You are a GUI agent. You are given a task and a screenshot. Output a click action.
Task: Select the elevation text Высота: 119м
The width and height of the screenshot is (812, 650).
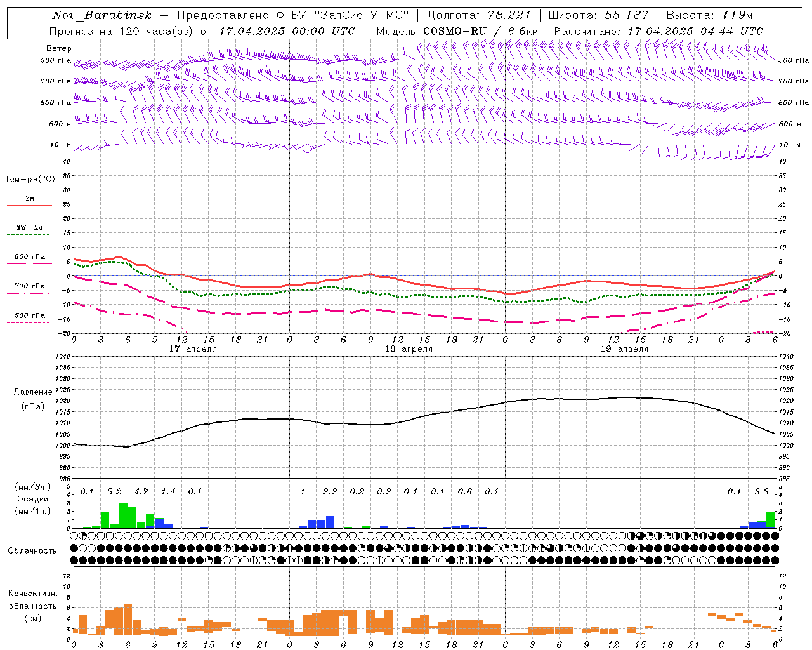709,15
